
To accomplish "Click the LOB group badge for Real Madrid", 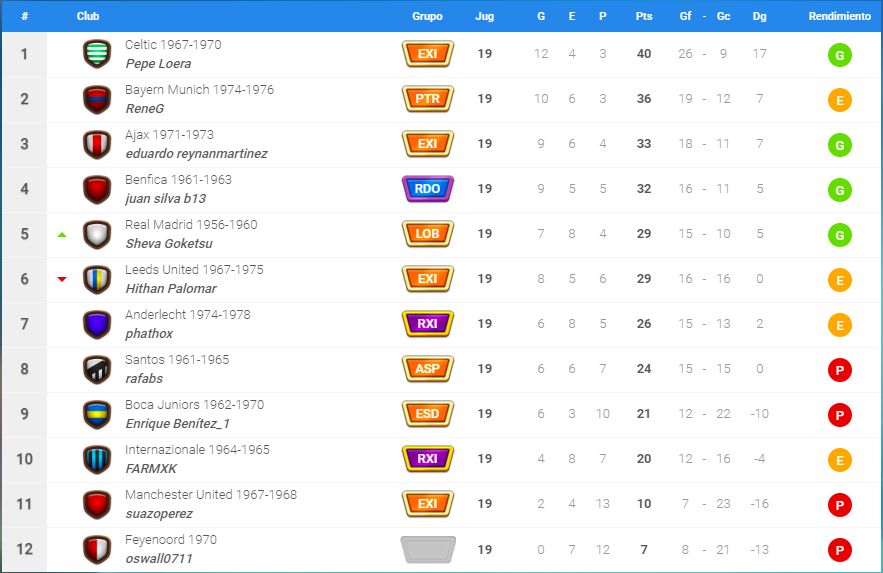I will point(427,234).
